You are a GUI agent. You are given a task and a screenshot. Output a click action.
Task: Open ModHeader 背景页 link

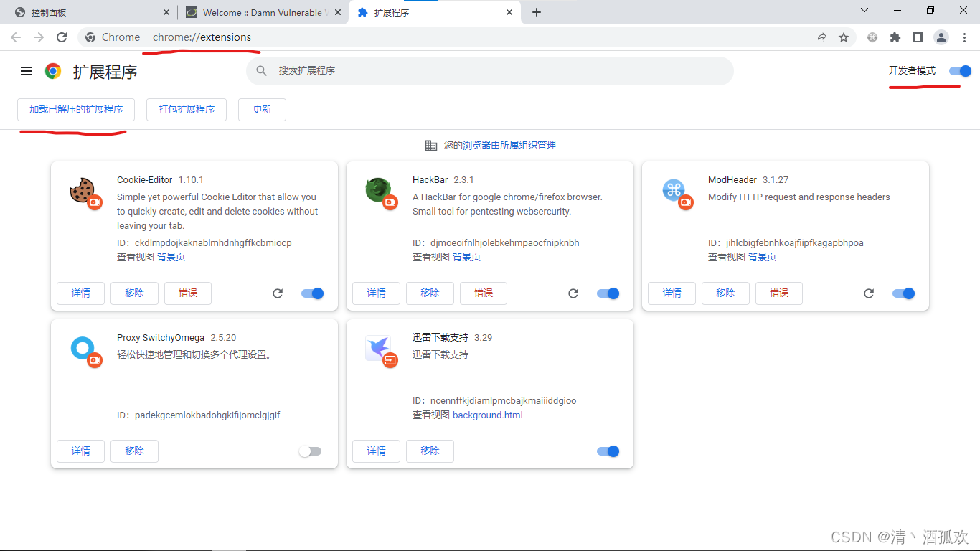pos(762,257)
